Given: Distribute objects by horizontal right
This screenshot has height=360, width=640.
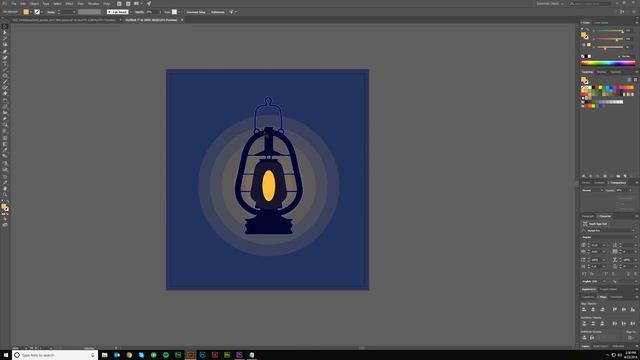Looking at the screenshot, I should click(633, 324).
